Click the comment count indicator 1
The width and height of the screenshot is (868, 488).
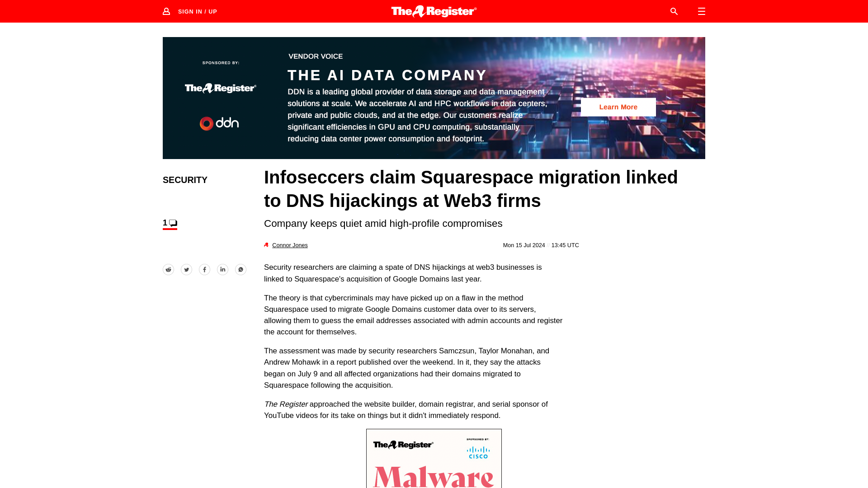click(170, 222)
